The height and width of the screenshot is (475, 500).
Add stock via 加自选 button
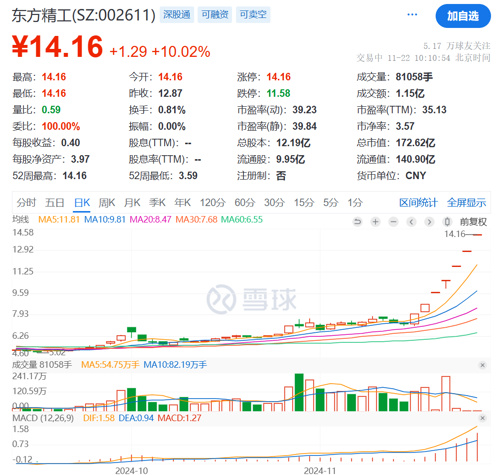tap(463, 16)
